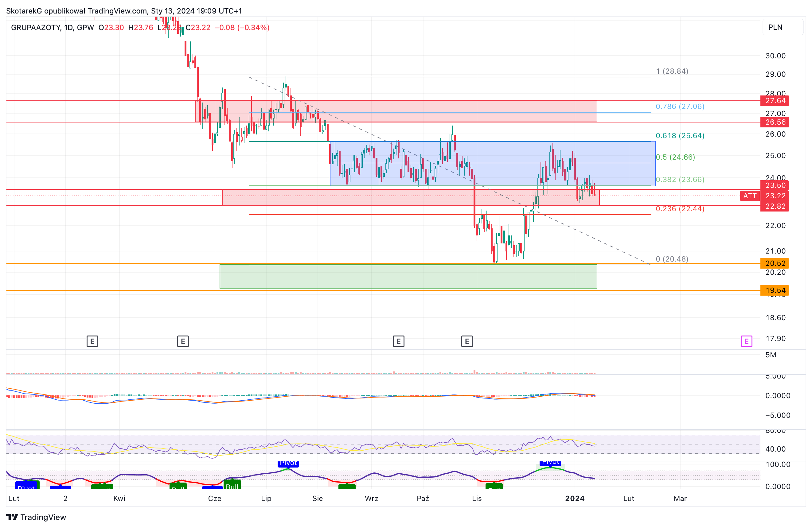812x528 pixels.
Task: Open the earnings E marker just after Wrz
Action: pos(399,341)
